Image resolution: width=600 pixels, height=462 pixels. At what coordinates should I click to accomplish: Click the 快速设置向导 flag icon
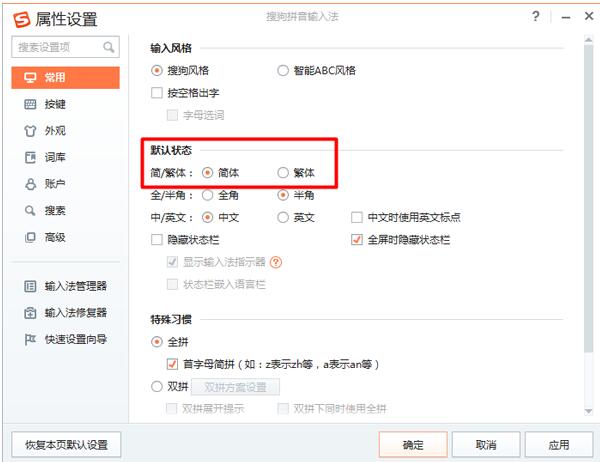tap(30, 338)
